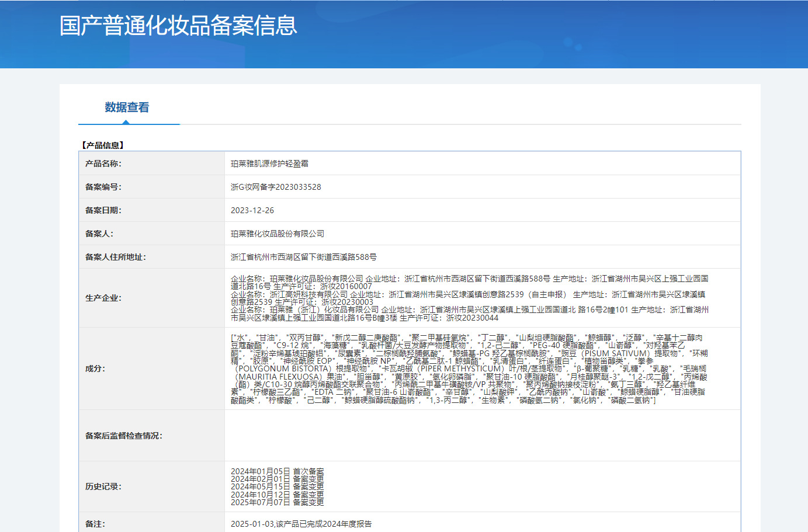Screen dimensions: 808x532
Task: Select history entry 2024年02月01日 备案变更
Action: [277, 479]
